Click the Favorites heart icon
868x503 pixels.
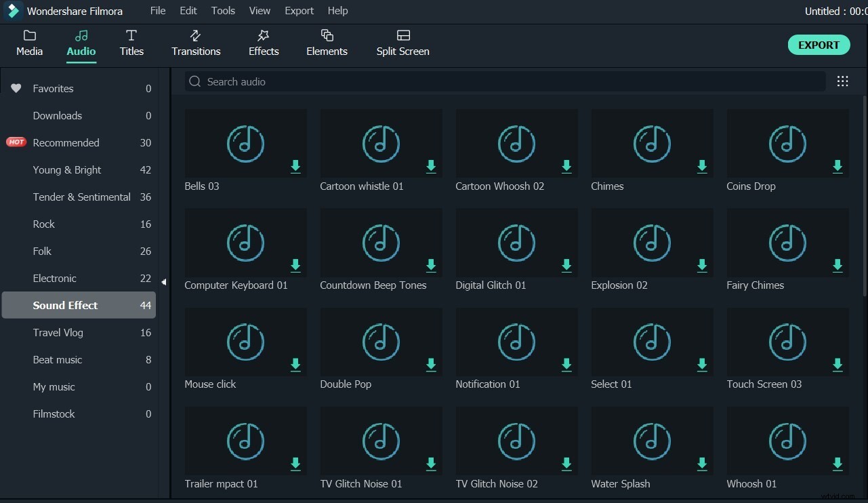tap(16, 88)
